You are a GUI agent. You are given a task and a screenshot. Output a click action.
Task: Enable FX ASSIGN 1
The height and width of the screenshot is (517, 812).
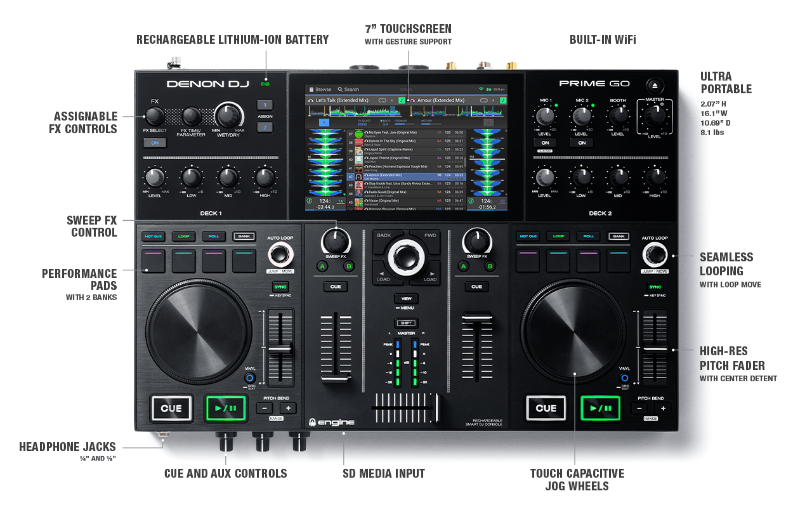tap(265, 105)
